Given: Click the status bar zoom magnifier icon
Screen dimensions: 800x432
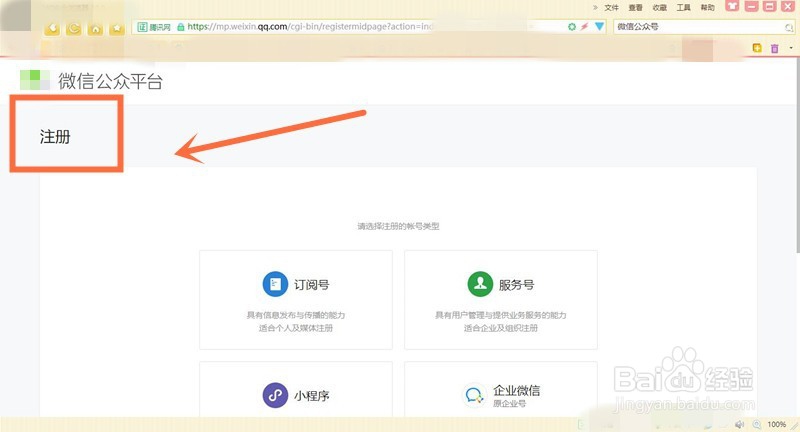Looking at the screenshot, I should pos(757,424).
